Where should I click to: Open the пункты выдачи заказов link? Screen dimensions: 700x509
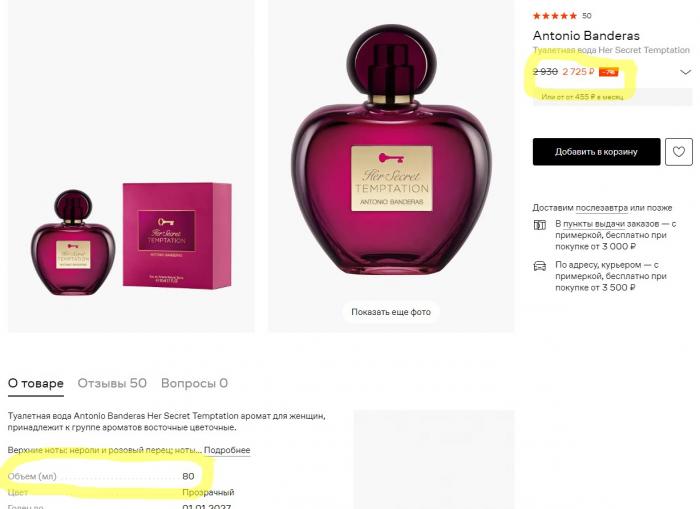pos(611,223)
